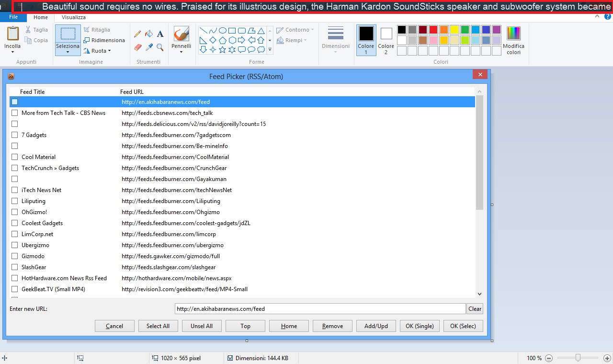Pick the Fill with color bucket tool
The image size is (613, 364).
pyautogui.click(x=149, y=34)
